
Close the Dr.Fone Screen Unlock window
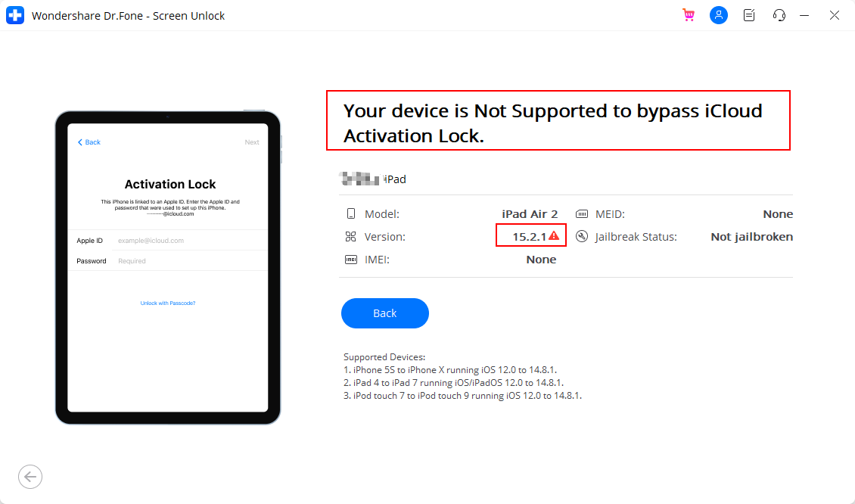point(835,15)
